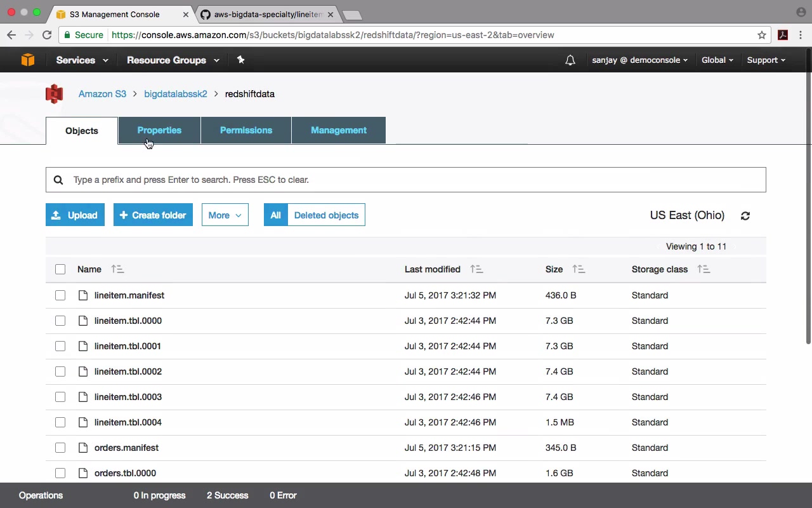Navigate to Amazon S3 breadcrumb
Screen dimensions: 812x508
102,94
